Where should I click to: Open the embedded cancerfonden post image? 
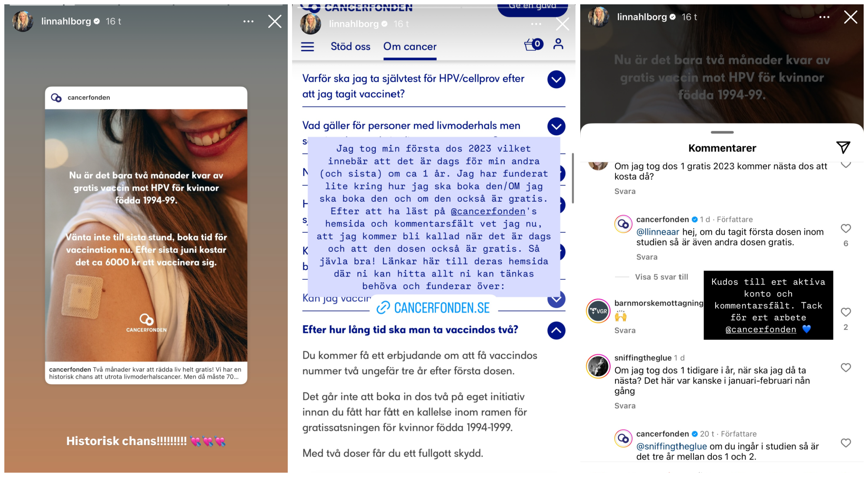tap(146, 235)
